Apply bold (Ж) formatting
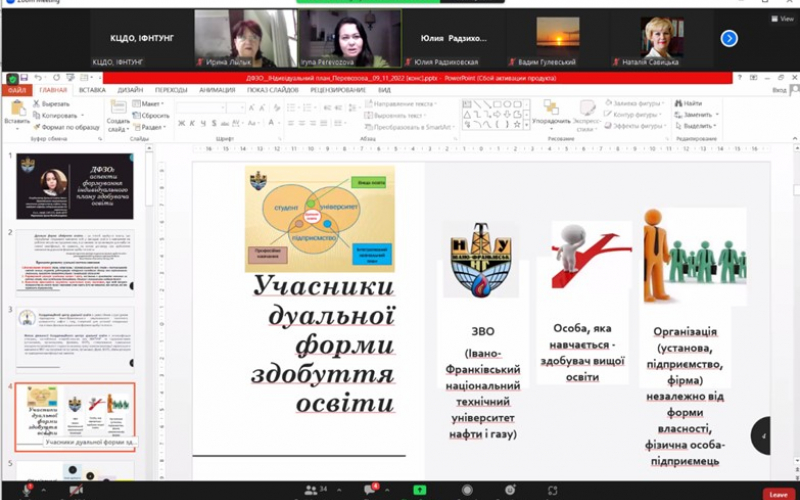Viewport: 800px width, 500px height. (x=181, y=123)
